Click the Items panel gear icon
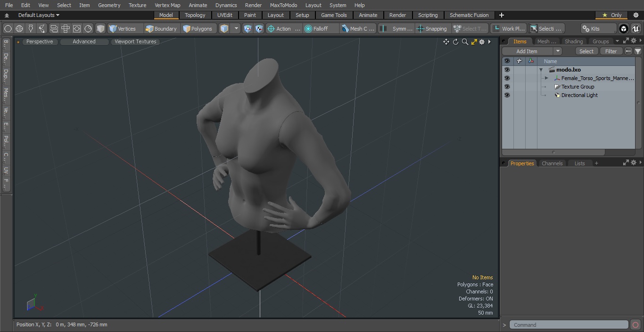Viewport: 644px width, 332px height. 634,41
